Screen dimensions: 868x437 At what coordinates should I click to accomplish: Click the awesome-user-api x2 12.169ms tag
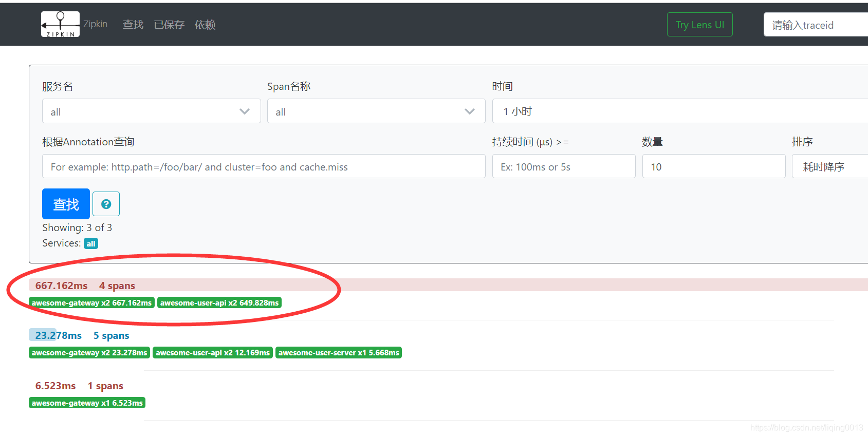pos(213,353)
